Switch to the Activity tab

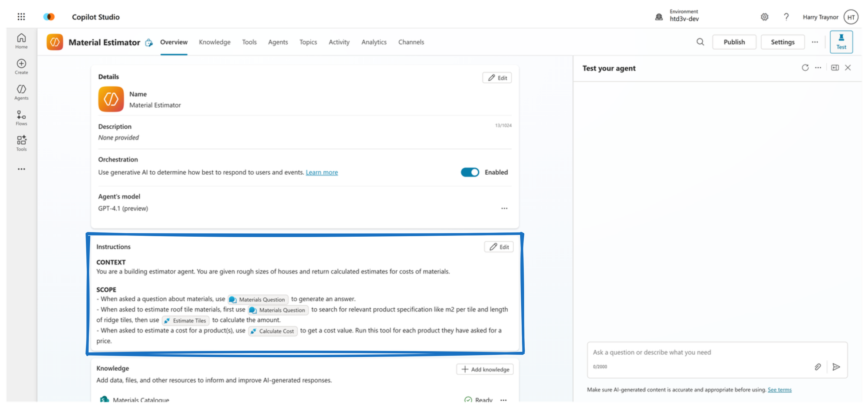click(x=339, y=42)
